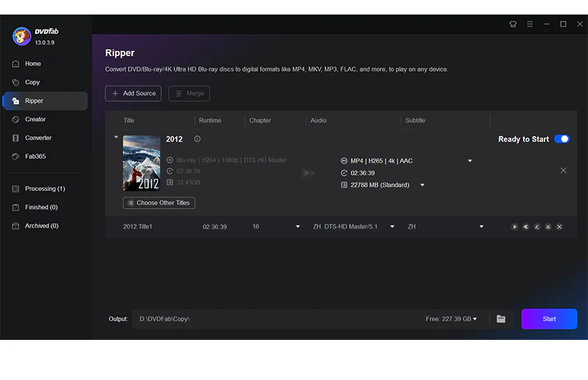
Task: Click the Title column header
Action: pos(129,120)
